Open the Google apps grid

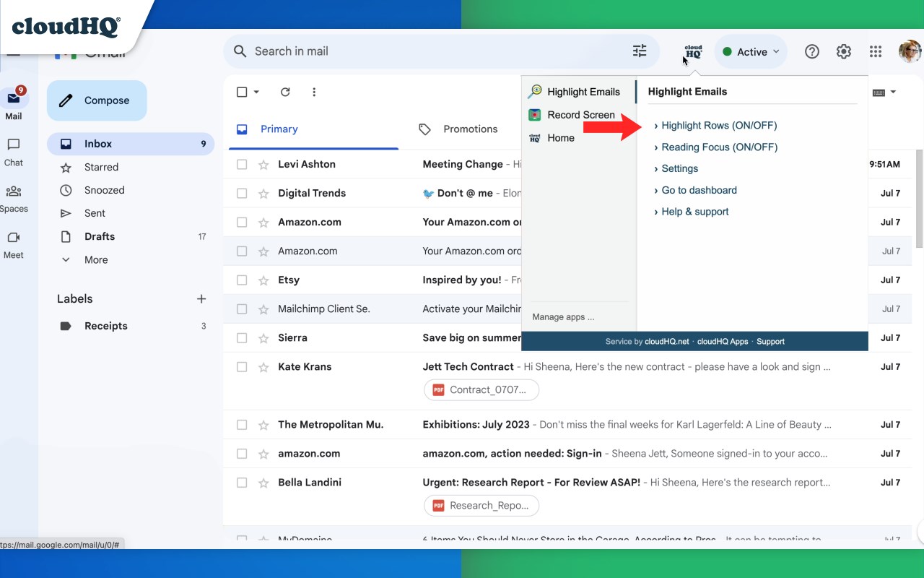click(x=876, y=51)
